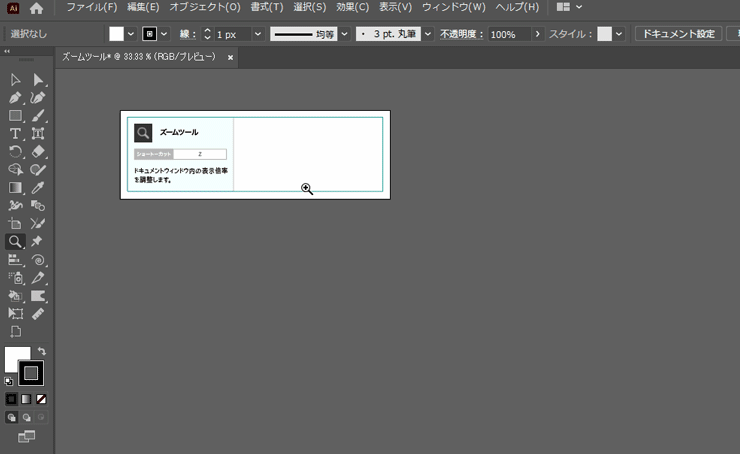Select the Type tool

click(15, 133)
